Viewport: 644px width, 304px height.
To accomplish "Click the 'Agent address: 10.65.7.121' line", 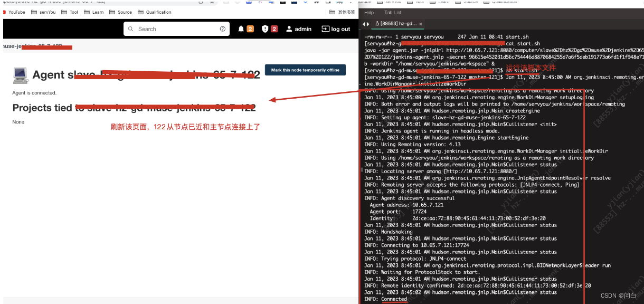I will (406, 205).
